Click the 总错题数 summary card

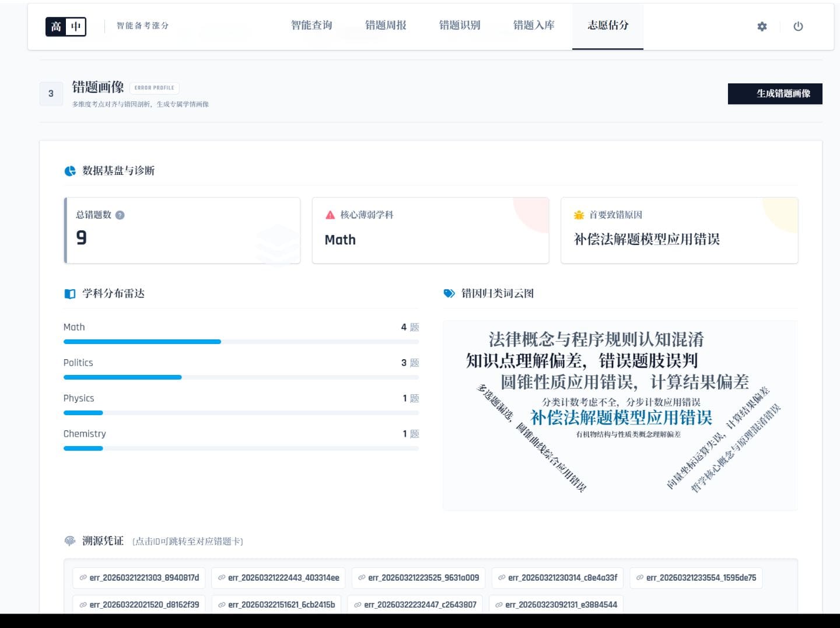click(x=182, y=231)
